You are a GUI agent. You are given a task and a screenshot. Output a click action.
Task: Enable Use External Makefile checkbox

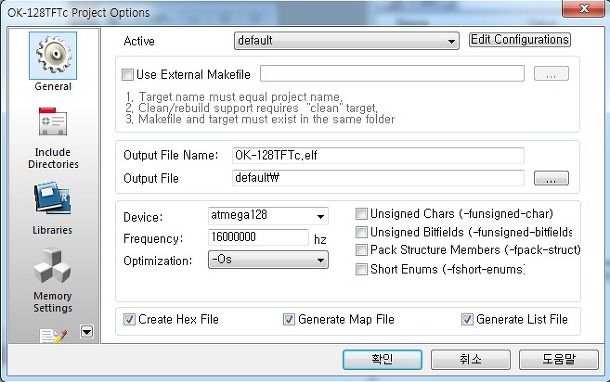click(128, 74)
